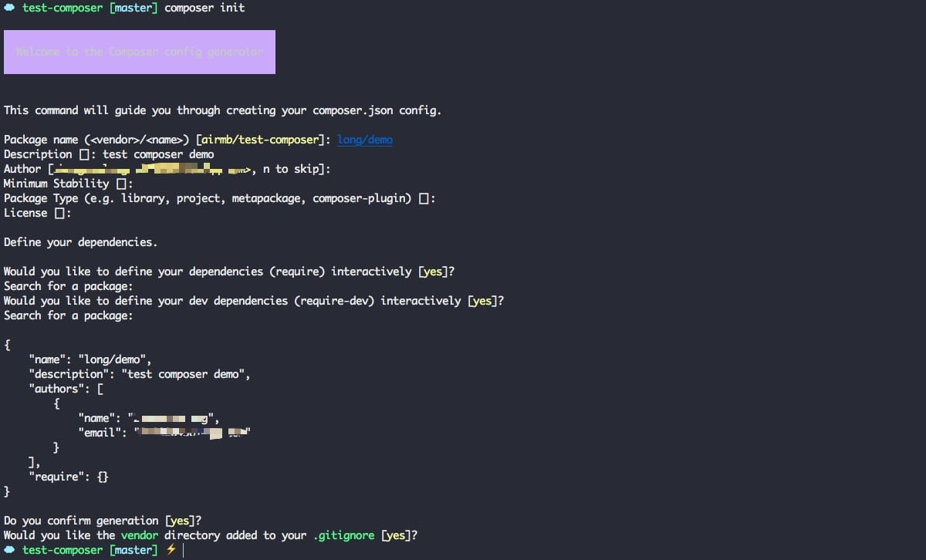Click the empty box after Minimum Stability
Viewport: 926px width, 560px height.
[x=121, y=184]
